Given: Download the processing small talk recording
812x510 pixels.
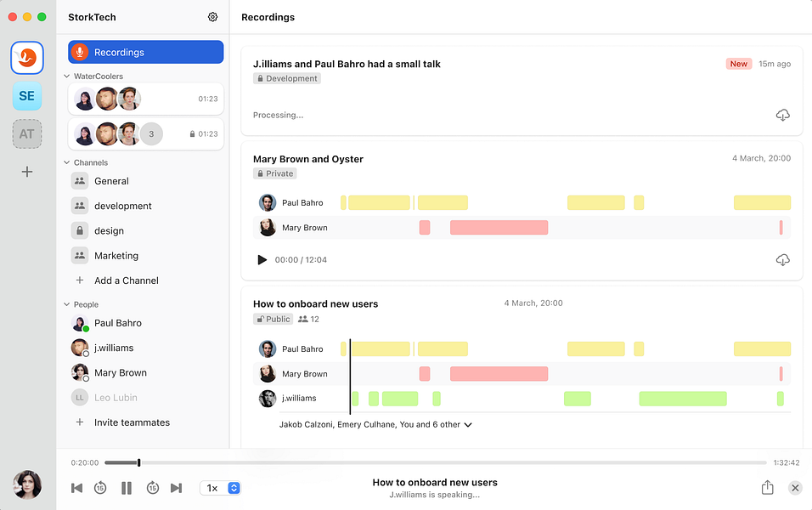Looking at the screenshot, I should tap(782, 115).
